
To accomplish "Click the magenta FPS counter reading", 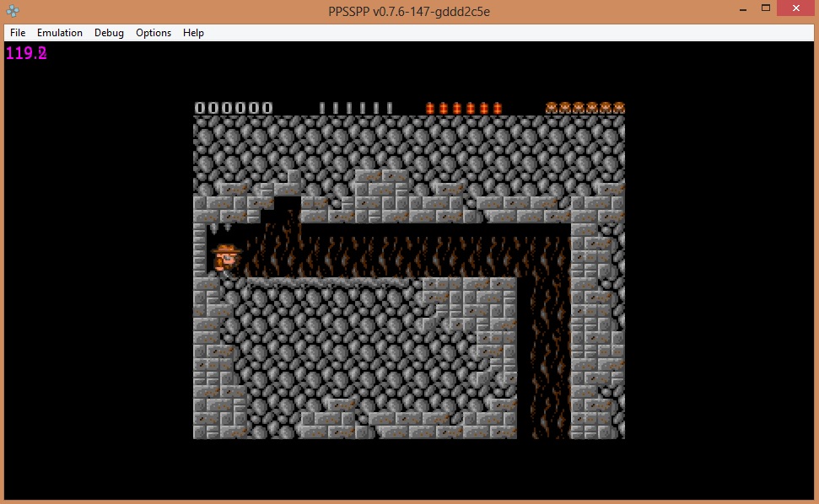I will coord(26,53).
